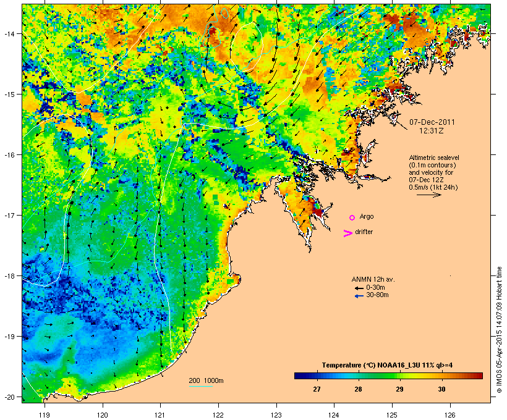Click latitude axis label -16
This screenshot has width=507, height=420.
[9, 155]
